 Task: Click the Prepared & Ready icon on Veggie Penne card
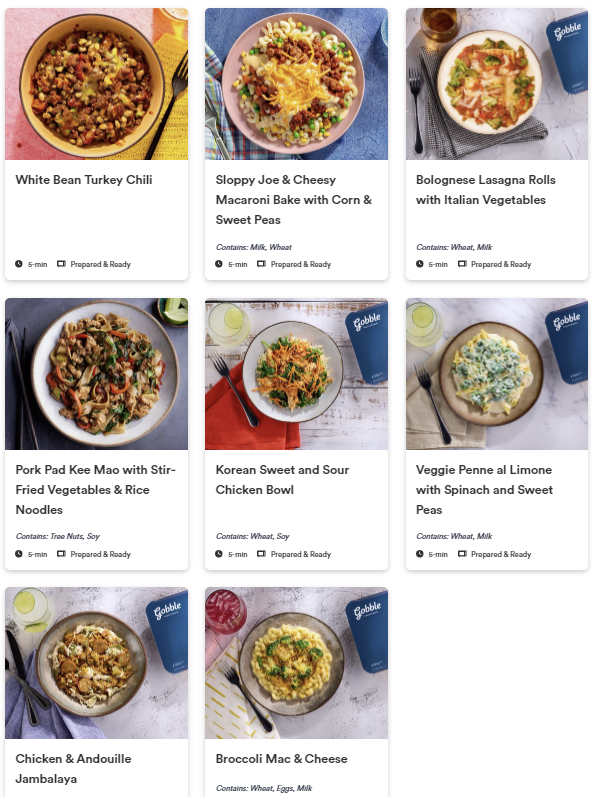tap(462, 554)
